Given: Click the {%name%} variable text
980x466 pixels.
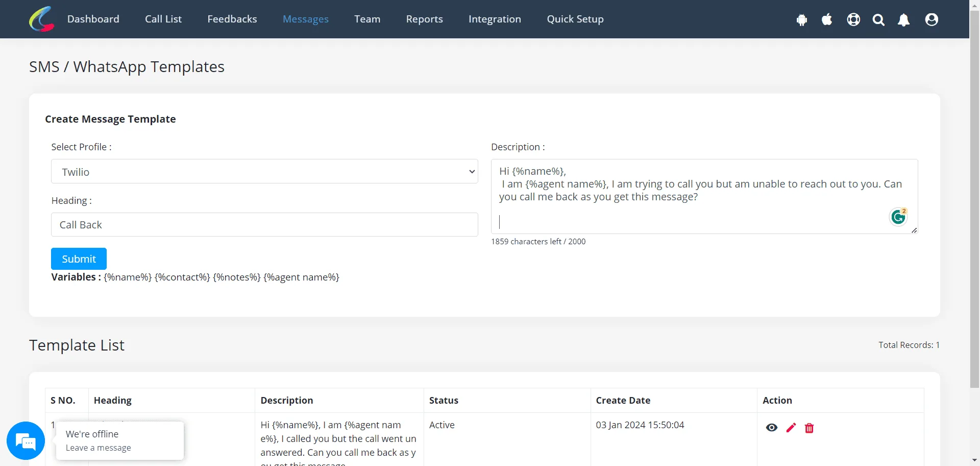Looking at the screenshot, I should [128, 277].
